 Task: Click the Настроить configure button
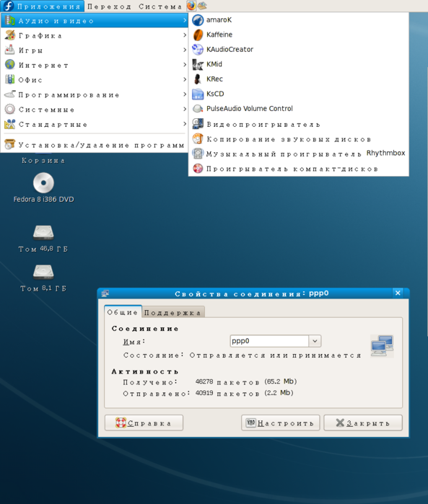280,423
